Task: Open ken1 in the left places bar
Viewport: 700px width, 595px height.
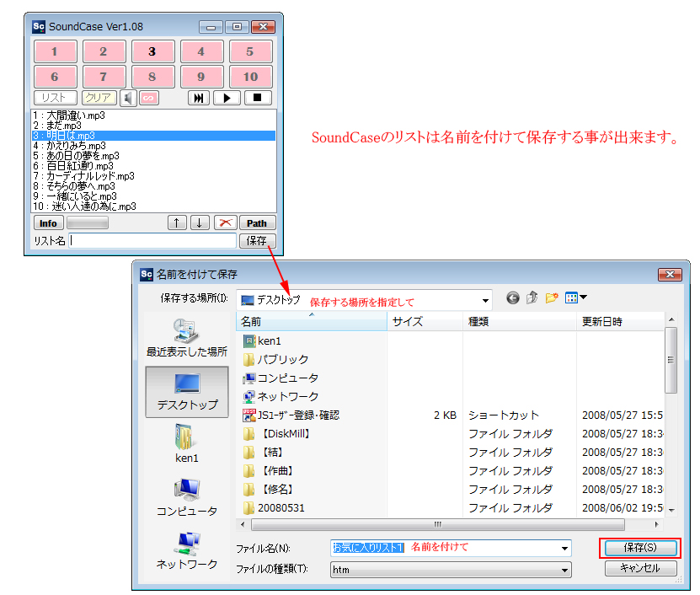Action: [x=187, y=444]
